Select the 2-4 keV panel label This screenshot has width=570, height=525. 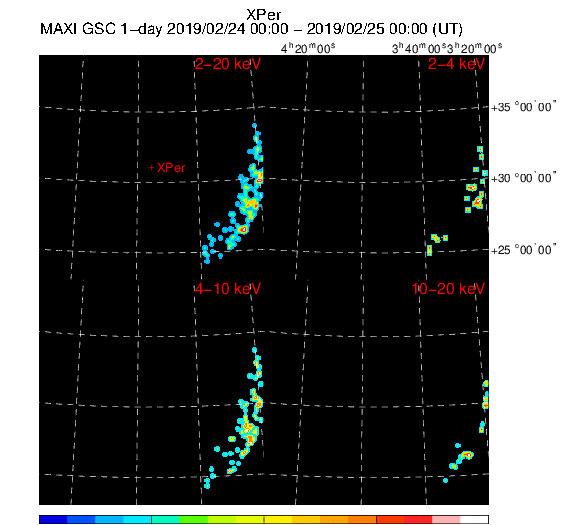(456, 64)
